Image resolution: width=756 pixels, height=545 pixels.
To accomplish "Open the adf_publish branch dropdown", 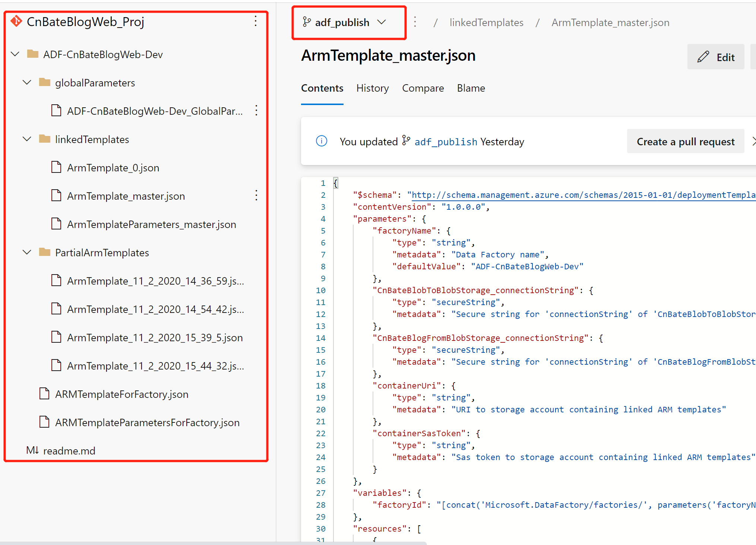I will (349, 22).
